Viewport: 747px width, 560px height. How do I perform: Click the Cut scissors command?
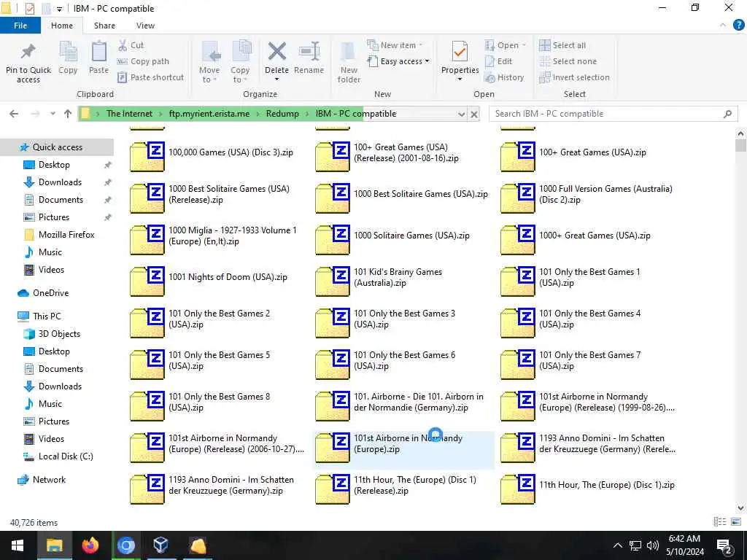point(131,45)
